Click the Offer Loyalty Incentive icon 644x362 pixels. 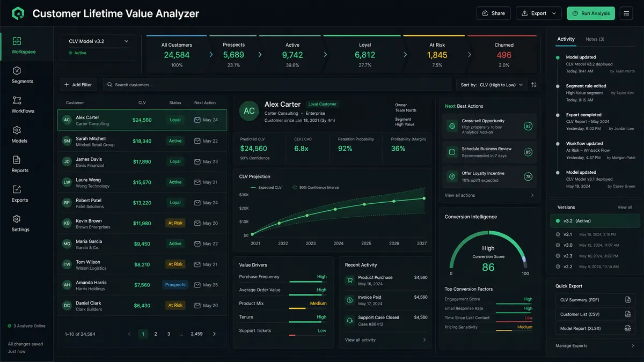(452, 176)
